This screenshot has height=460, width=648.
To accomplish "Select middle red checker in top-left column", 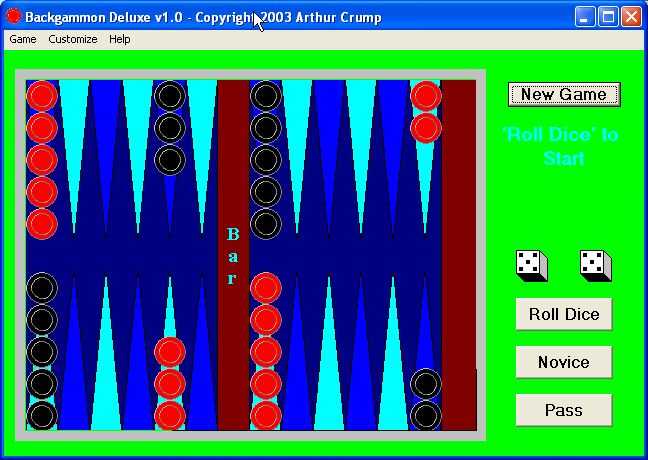I will point(42,160).
